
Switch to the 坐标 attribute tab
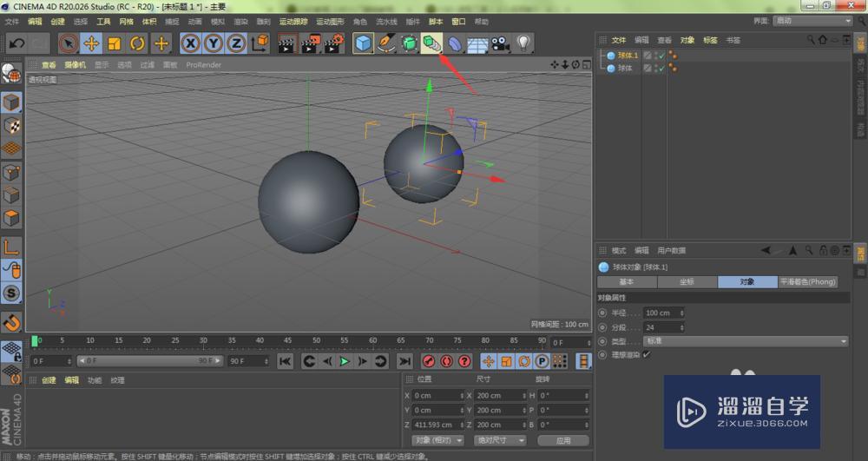coord(687,281)
